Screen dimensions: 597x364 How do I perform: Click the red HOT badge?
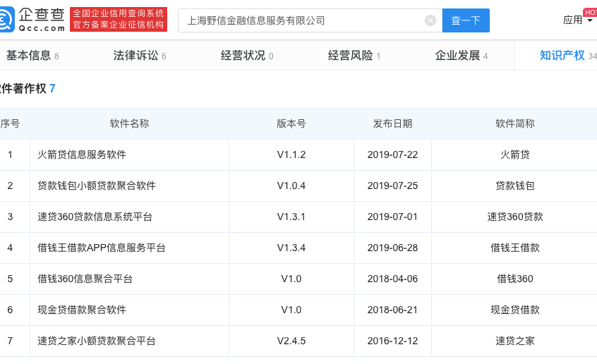[590, 12]
